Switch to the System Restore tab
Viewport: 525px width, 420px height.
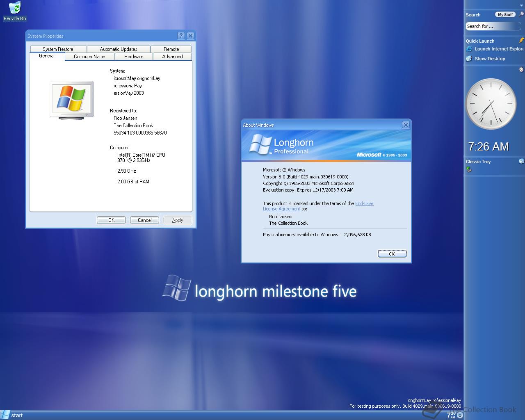click(58, 49)
